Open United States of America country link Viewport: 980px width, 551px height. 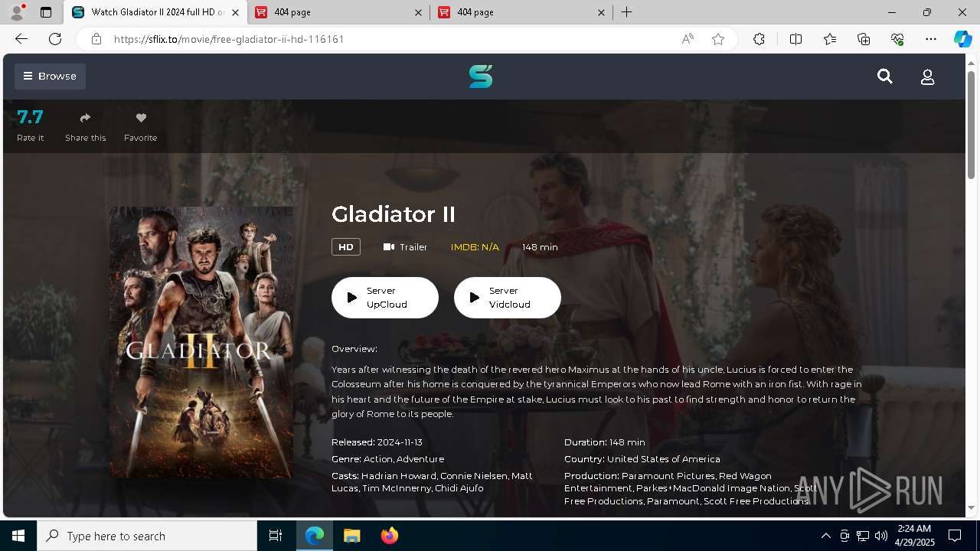click(x=664, y=459)
